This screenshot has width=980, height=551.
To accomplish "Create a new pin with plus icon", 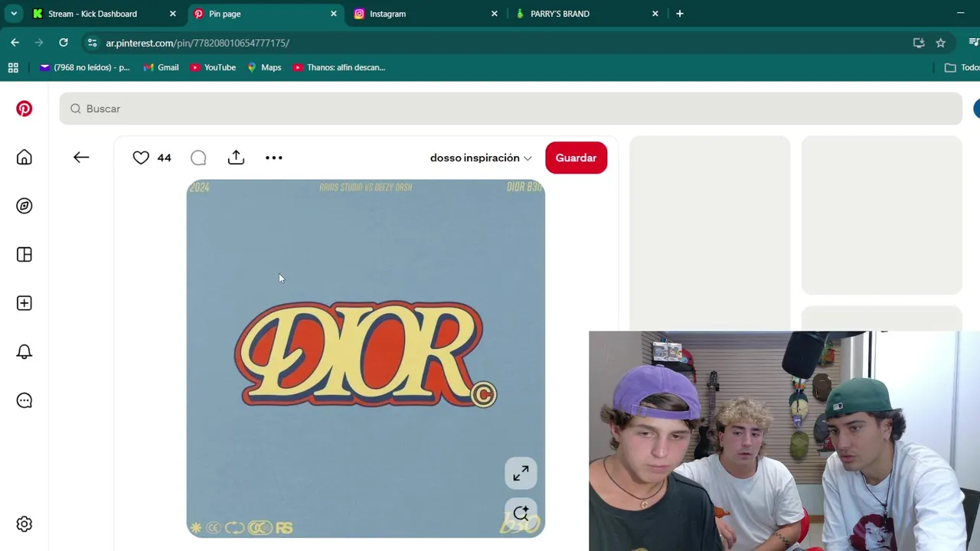I will click(x=24, y=303).
